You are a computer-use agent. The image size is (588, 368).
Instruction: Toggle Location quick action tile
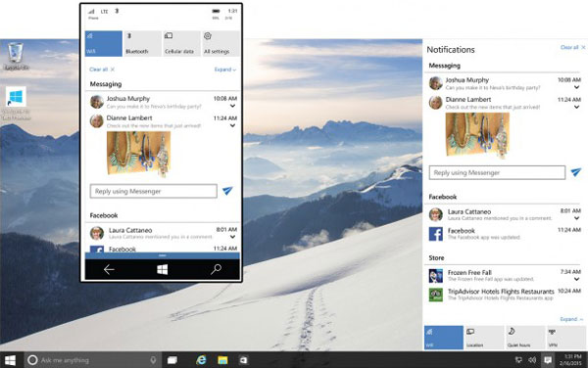484,338
